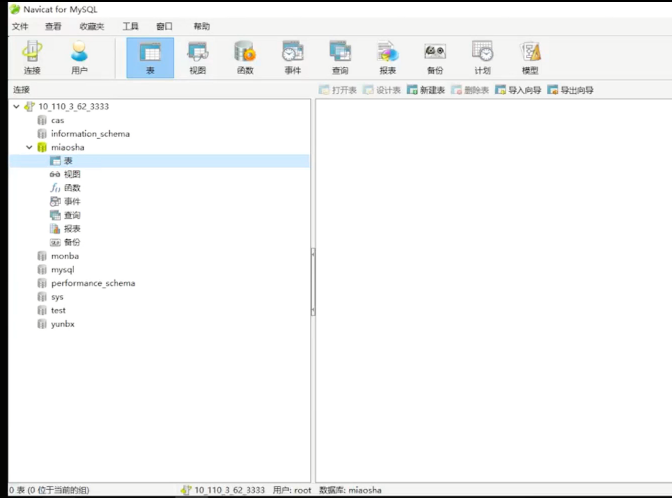Click the Design Table (设计表) button
The height and width of the screenshot is (498, 672).
(x=381, y=90)
